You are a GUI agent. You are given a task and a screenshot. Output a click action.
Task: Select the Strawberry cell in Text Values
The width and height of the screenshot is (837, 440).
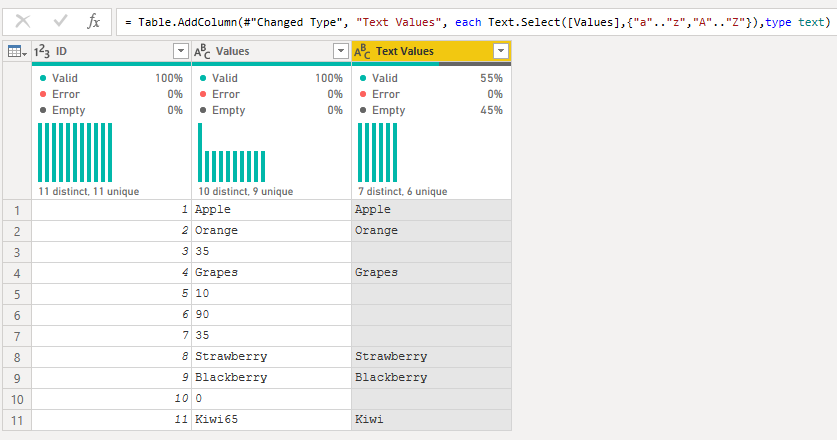[431, 357]
